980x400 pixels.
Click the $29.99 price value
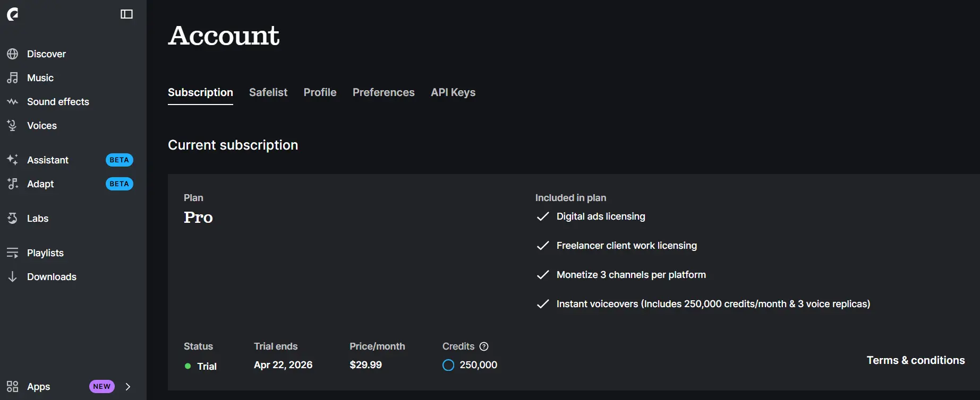[365, 365]
